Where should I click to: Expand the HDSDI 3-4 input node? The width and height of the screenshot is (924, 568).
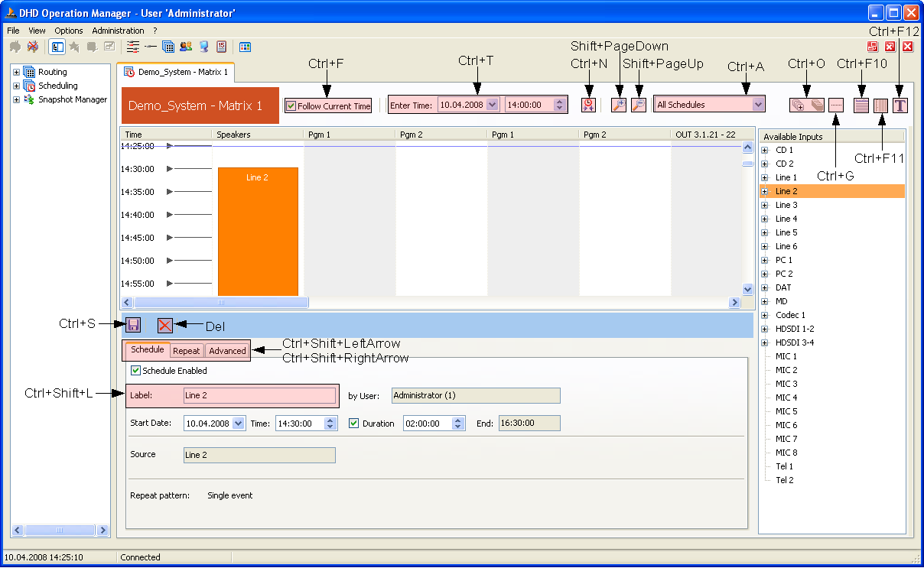pyautogui.click(x=764, y=342)
